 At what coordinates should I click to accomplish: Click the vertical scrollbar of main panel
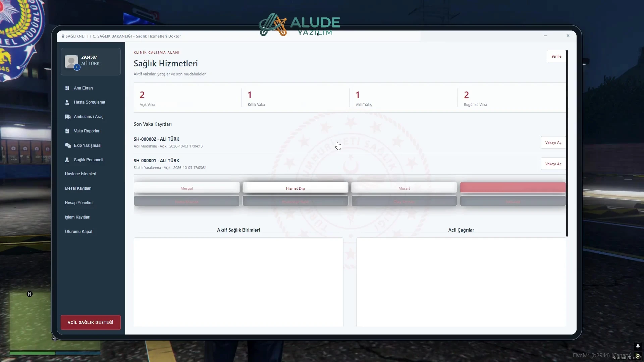(567, 143)
